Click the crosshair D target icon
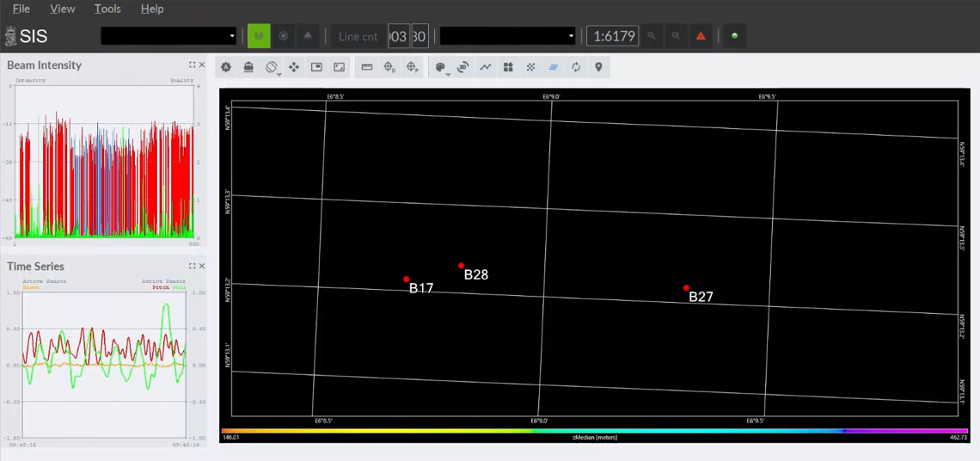The image size is (980, 461). pos(389,67)
